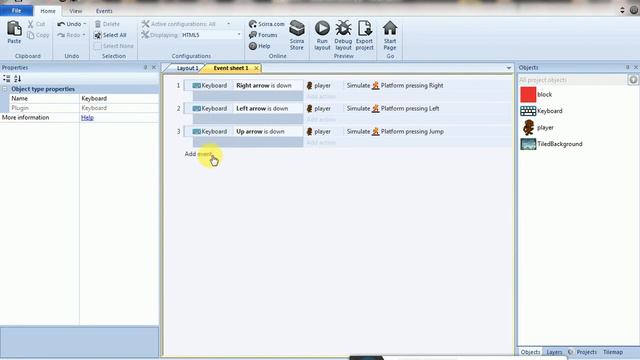
Task: Switch to Tilemap panel tab
Action: click(613, 352)
